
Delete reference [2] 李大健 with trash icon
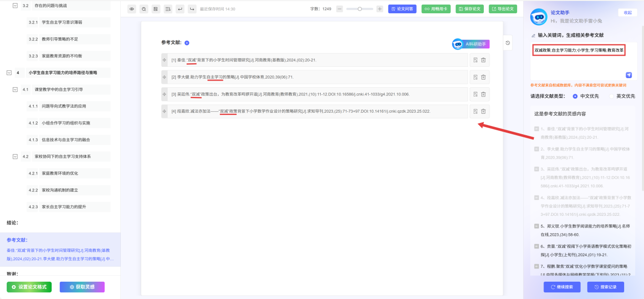[x=483, y=77]
